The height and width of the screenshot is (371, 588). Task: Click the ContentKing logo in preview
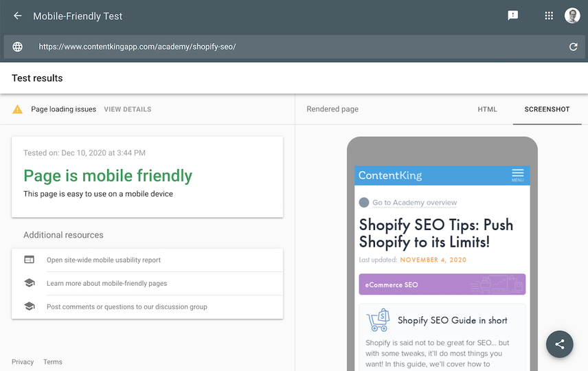(390, 175)
